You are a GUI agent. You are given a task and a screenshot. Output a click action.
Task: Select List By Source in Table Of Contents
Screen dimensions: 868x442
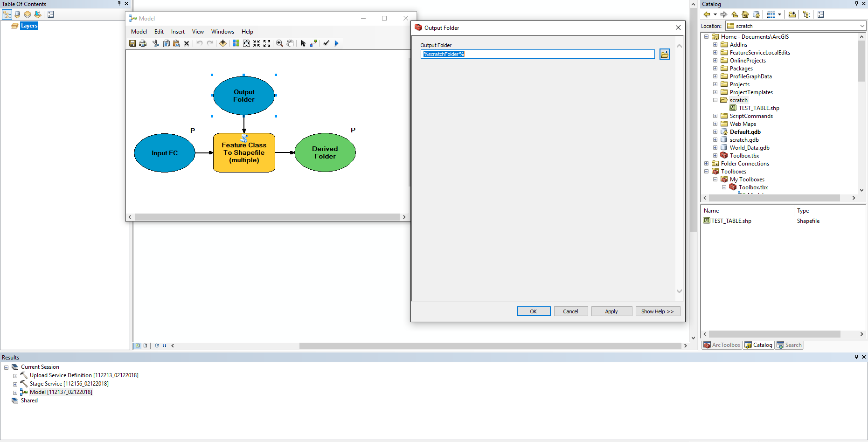(x=17, y=14)
